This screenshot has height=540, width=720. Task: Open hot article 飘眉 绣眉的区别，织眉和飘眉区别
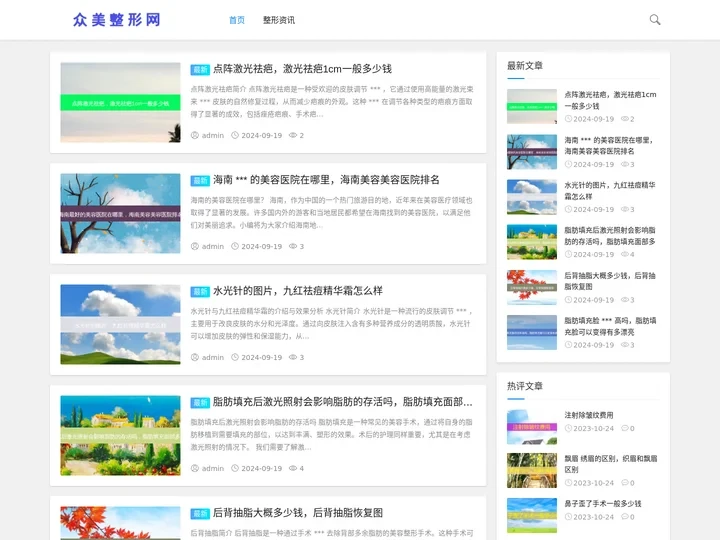611,464
